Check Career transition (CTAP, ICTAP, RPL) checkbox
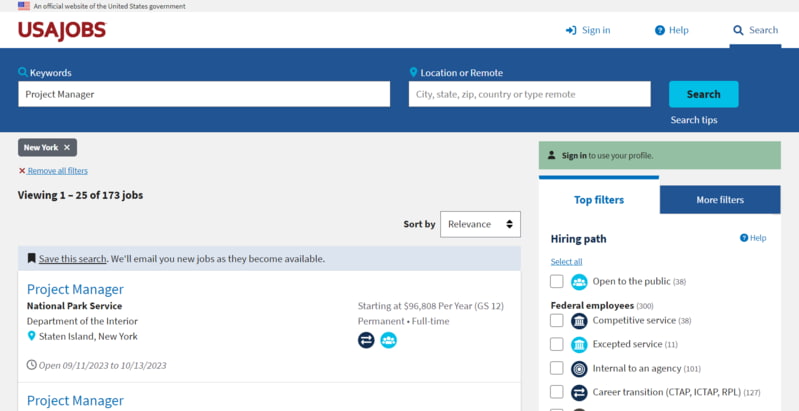799x411 pixels. coord(557,392)
